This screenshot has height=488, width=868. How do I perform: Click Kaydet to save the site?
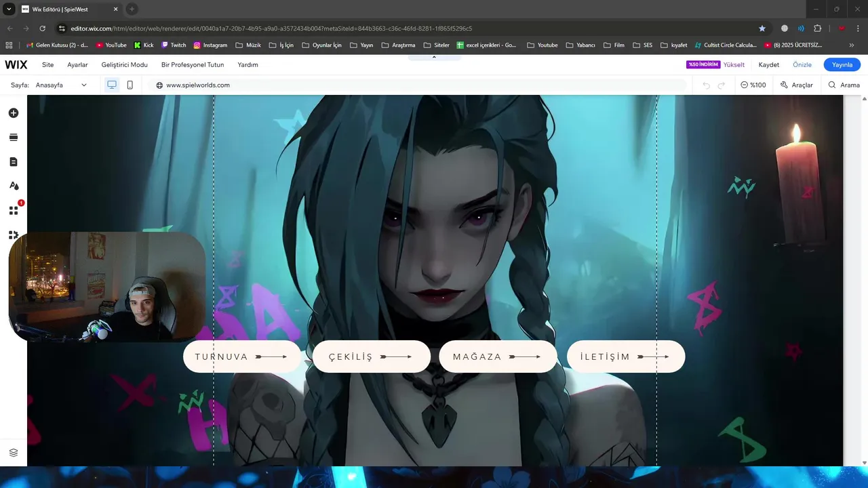[769, 64]
